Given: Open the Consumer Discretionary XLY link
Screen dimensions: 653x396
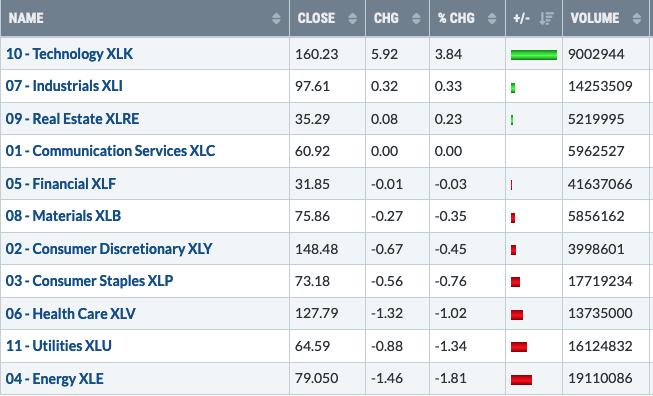Looking at the screenshot, I should click(x=109, y=249).
